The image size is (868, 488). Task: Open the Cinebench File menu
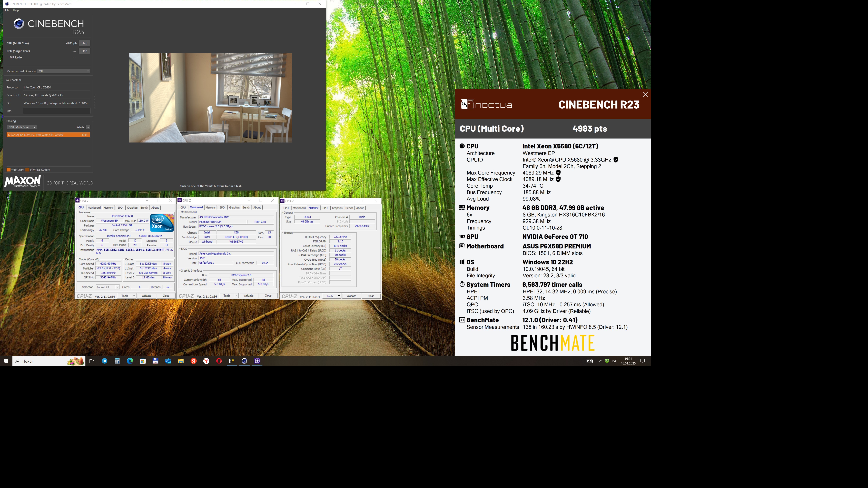pyautogui.click(x=7, y=11)
